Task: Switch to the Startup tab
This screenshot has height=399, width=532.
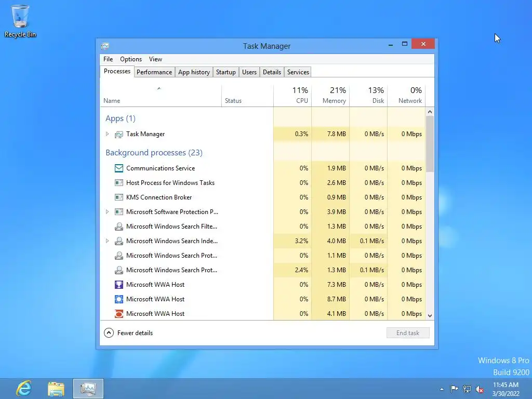Action: [226, 72]
